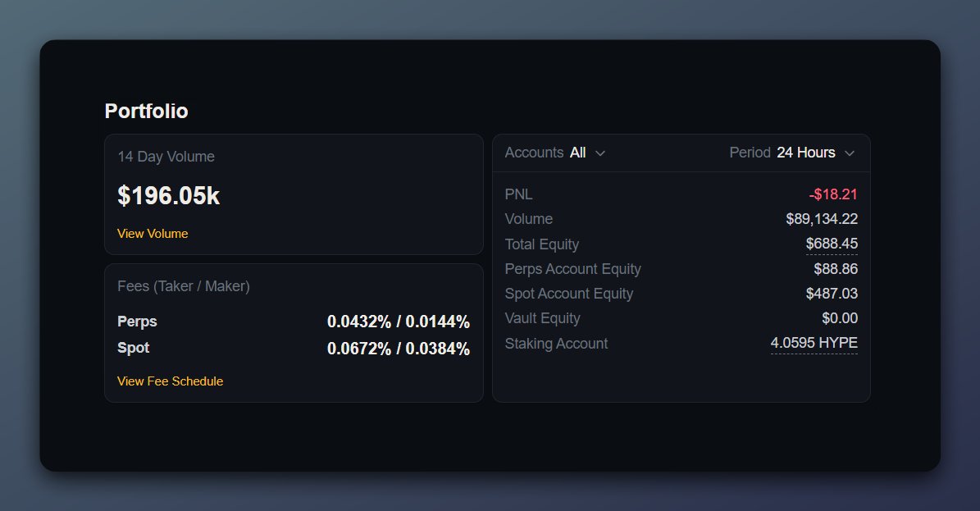Click the Spot fee row label
This screenshot has width=980, height=511.
(133, 348)
